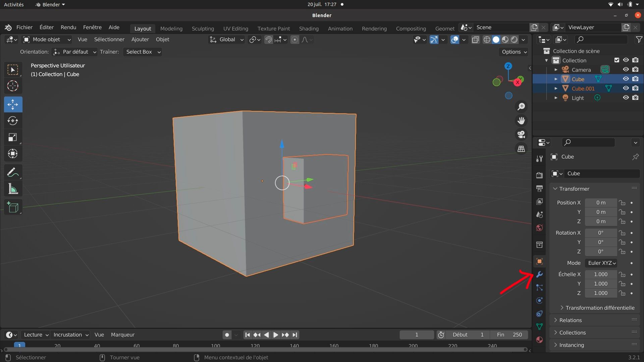
Task: Open the Modifiers wrench properties tab
Action: point(539,275)
